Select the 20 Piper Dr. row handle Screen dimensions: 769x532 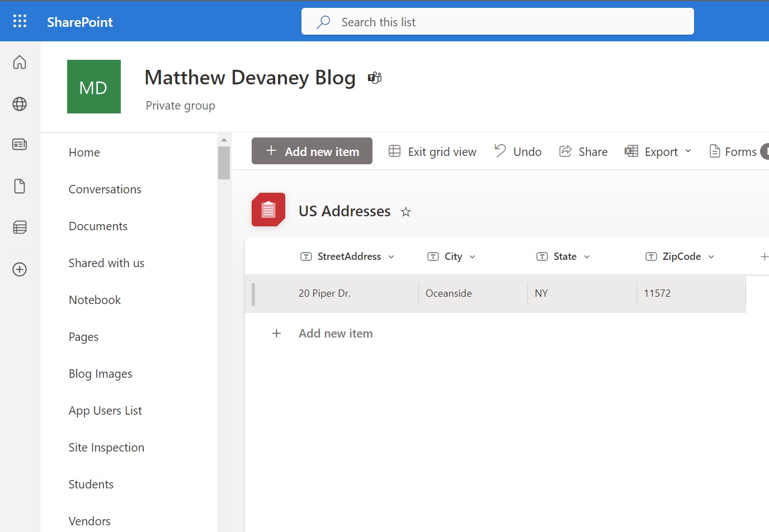(x=254, y=294)
